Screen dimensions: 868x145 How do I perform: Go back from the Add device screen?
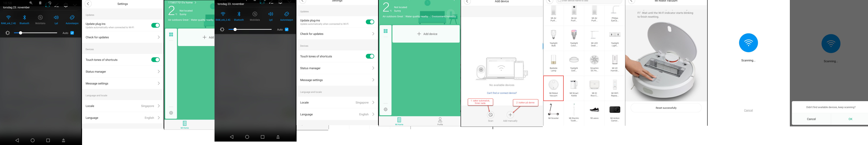point(467,2)
